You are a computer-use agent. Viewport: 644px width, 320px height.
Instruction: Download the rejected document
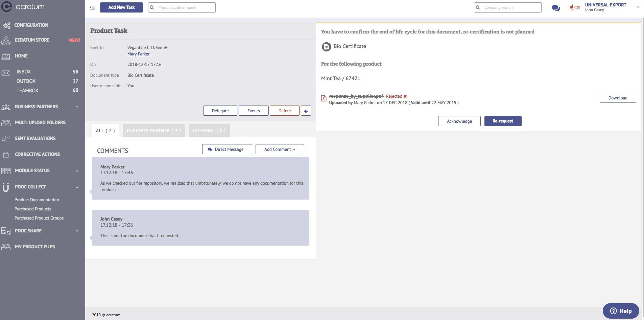[618, 98]
